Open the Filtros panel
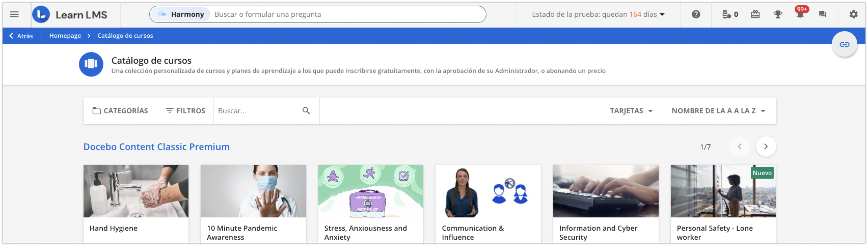Screen dimensions: 868x246 point(185,111)
